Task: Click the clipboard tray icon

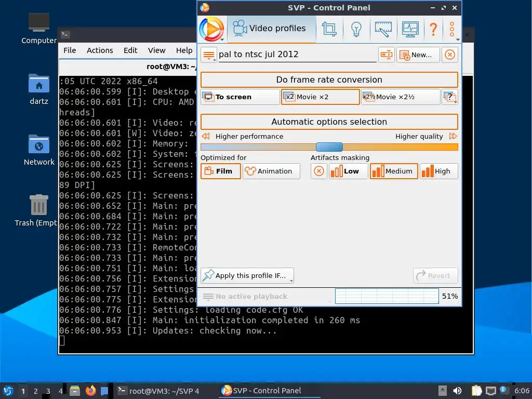Action: point(476,391)
